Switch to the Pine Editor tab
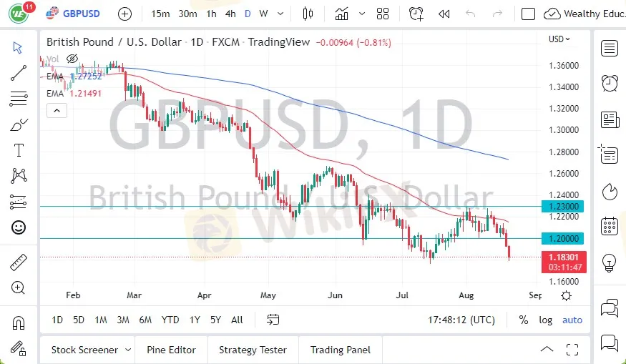The image size is (626, 364). [x=171, y=350]
